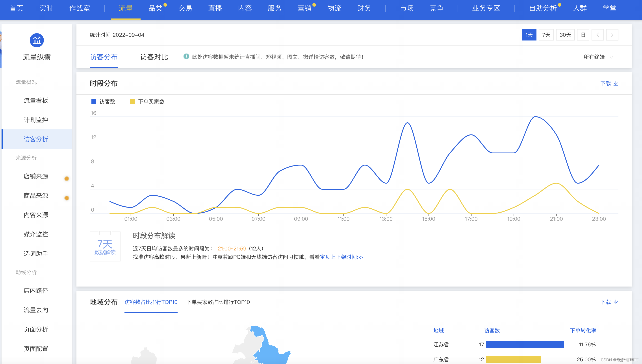Image resolution: width=642 pixels, height=364 pixels.
Task: Go to previous date with left arrow
Action: coord(597,35)
